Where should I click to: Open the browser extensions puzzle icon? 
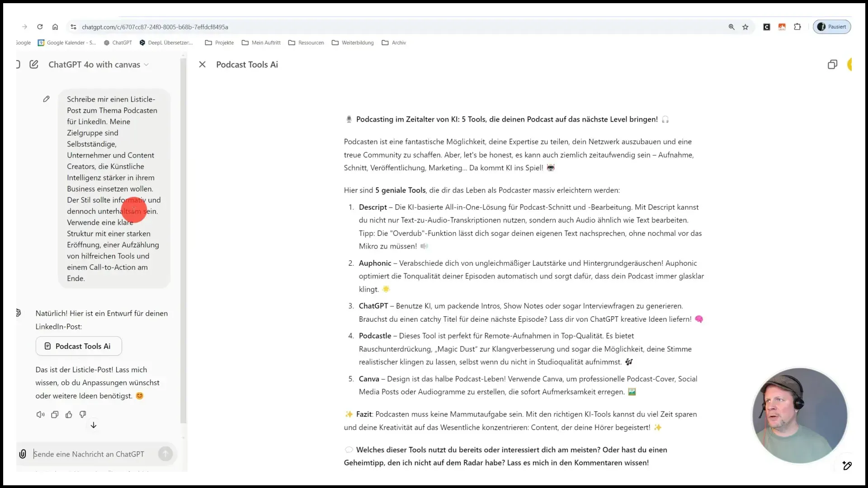[797, 27]
